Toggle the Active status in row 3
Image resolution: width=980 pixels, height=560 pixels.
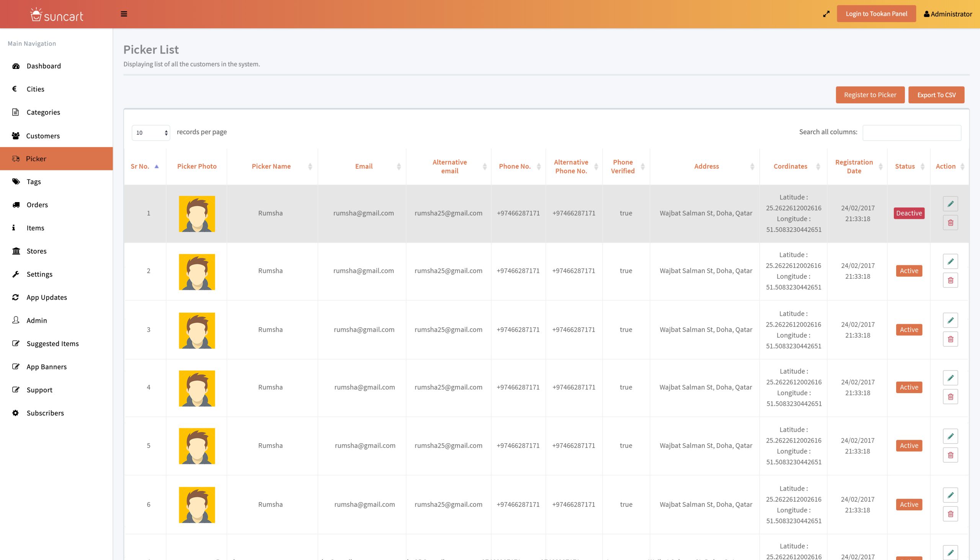coord(909,330)
